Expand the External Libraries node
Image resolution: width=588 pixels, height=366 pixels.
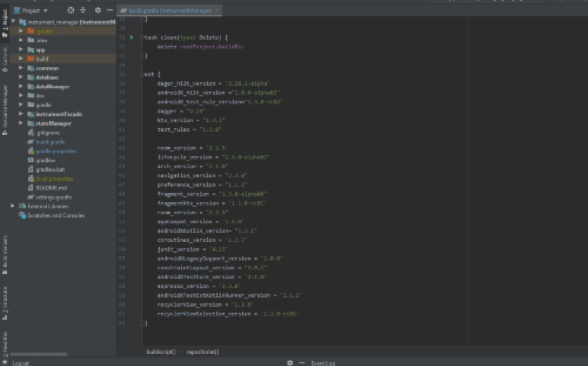13,206
